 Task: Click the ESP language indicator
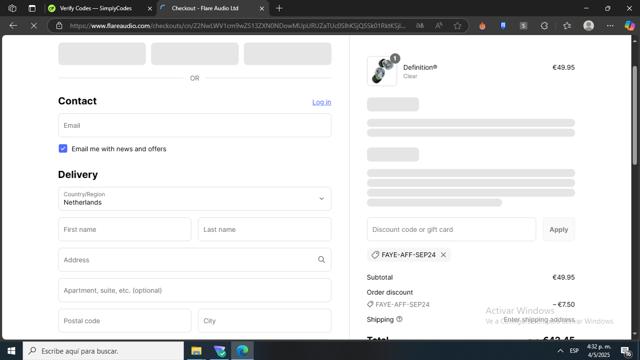(x=574, y=351)
